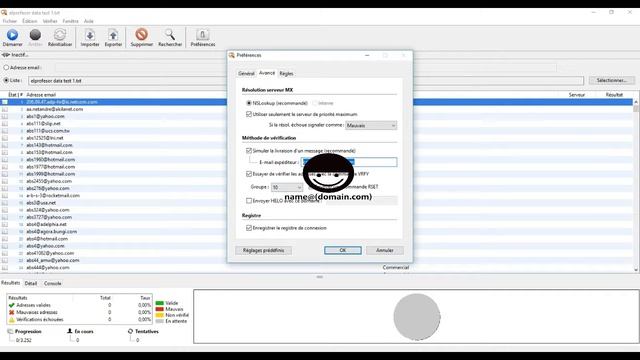Click the Importer toolbar icon
Image resolution: width=640 pixels, height=360 pixels.
[90, 34]
